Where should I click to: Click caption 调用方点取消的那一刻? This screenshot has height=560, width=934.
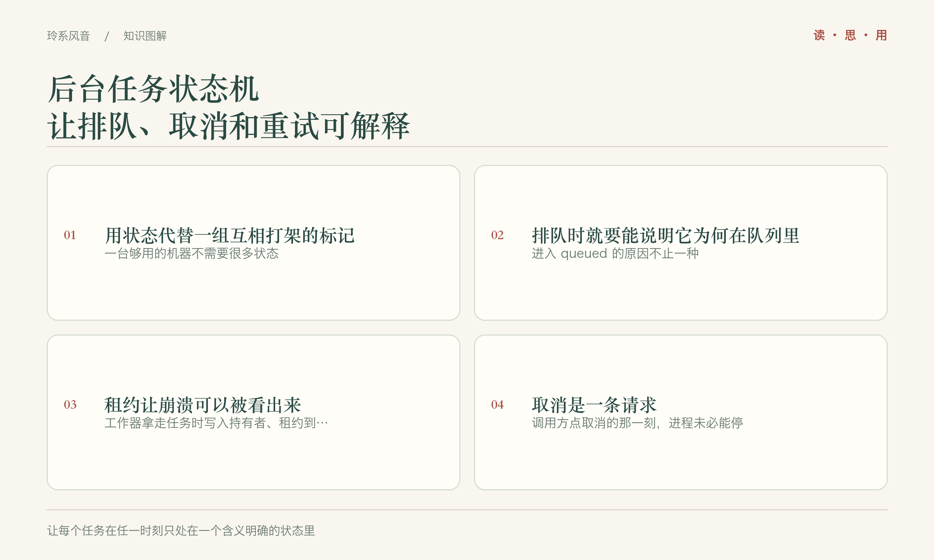pos(637,423)
